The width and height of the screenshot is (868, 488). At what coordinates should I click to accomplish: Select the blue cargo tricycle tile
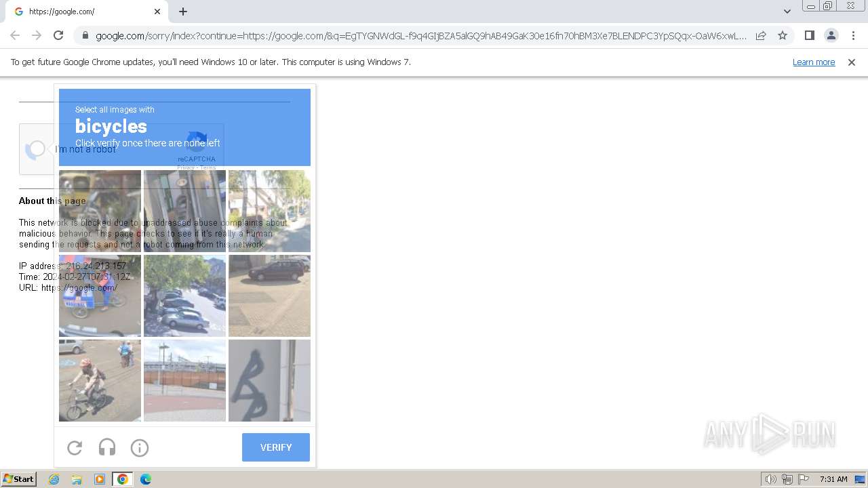click(100, 296)
